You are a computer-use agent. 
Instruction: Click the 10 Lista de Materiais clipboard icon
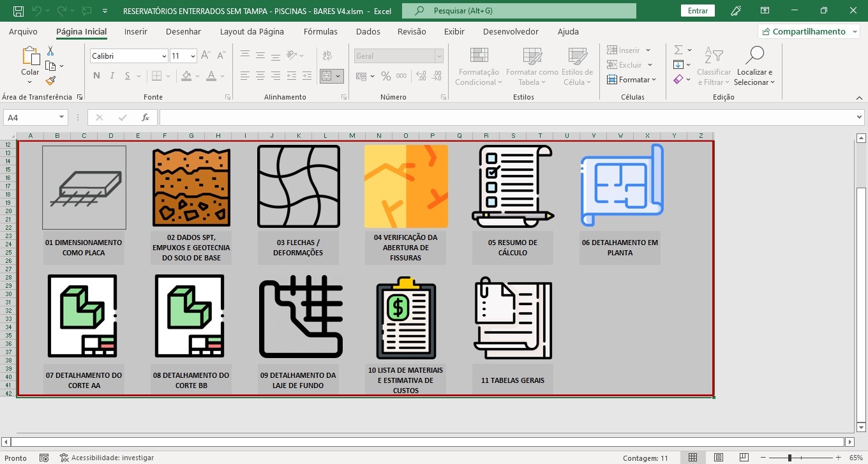(406, 318)
